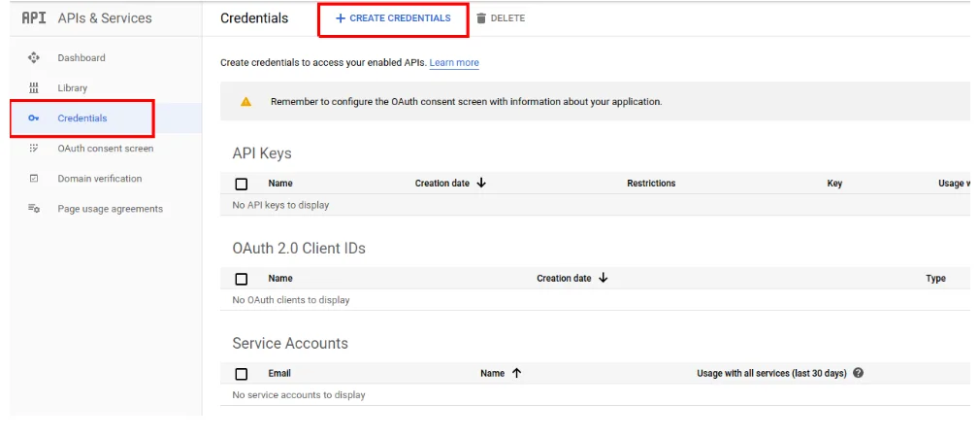Screen dimensions: 980x438
Task: Click OAuth Creation date column header
Action: click(x=564, y=279)
